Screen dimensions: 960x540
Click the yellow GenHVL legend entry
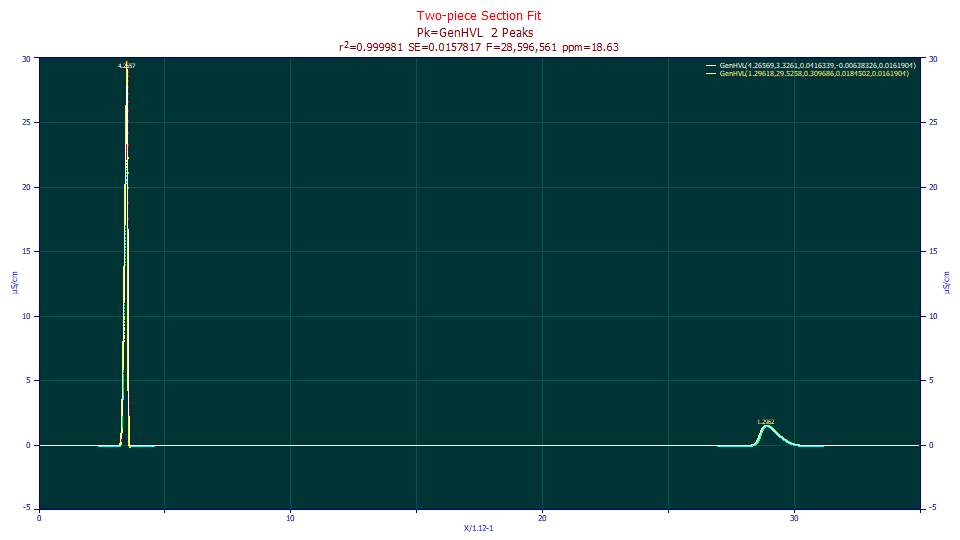point(814,73)
